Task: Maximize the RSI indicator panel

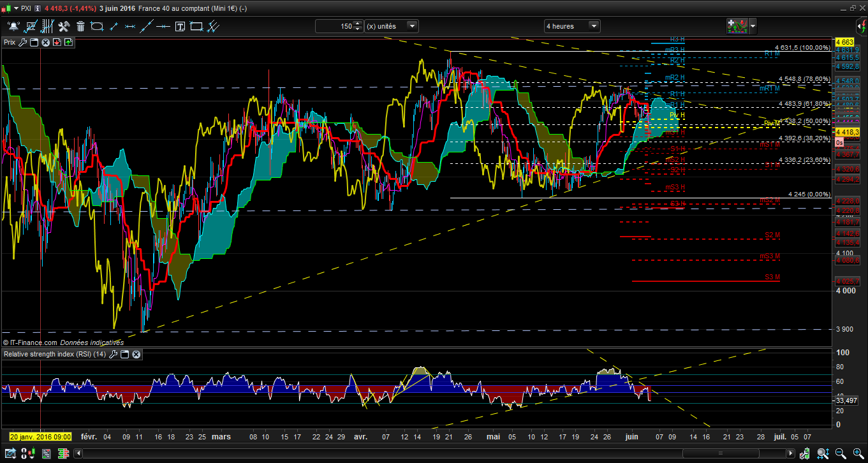Action: coord(125,354)
